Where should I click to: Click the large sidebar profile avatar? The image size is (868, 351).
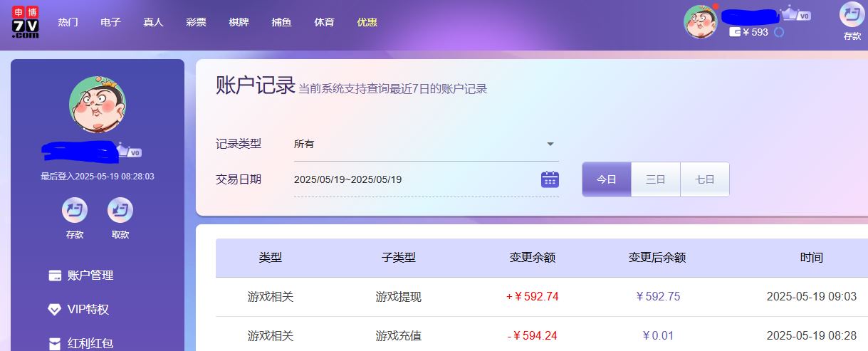pos(98,105)
